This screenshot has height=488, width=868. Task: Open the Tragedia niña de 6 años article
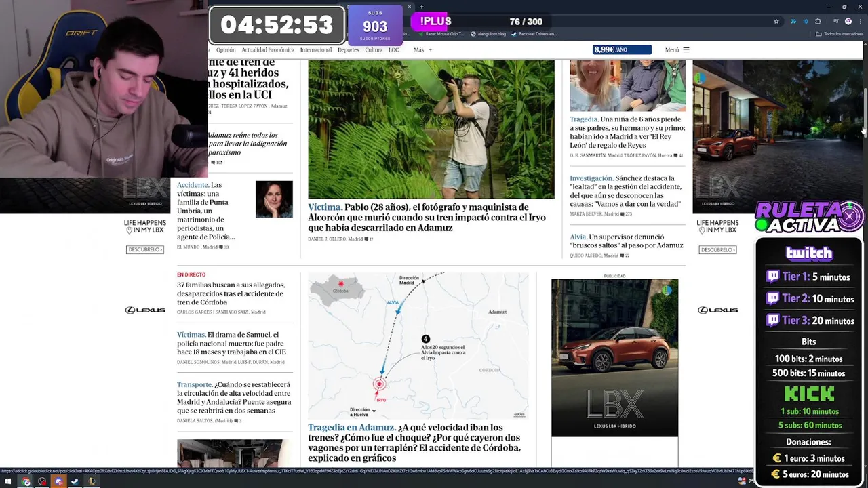point(627,132)
